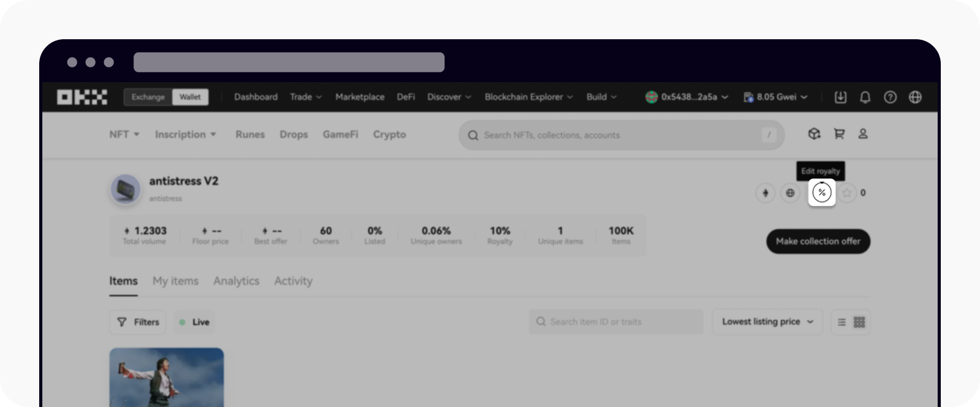
Task: Click the 100K Items stat
Action: 621,235
